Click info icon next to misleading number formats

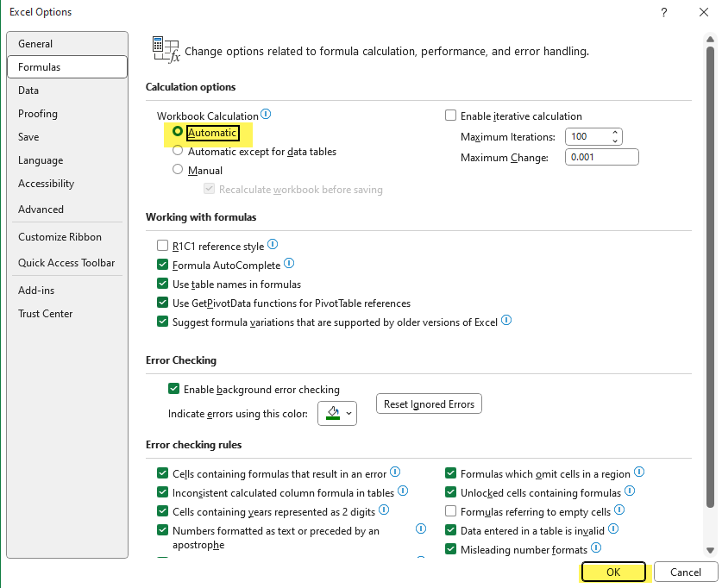[596, 548]
